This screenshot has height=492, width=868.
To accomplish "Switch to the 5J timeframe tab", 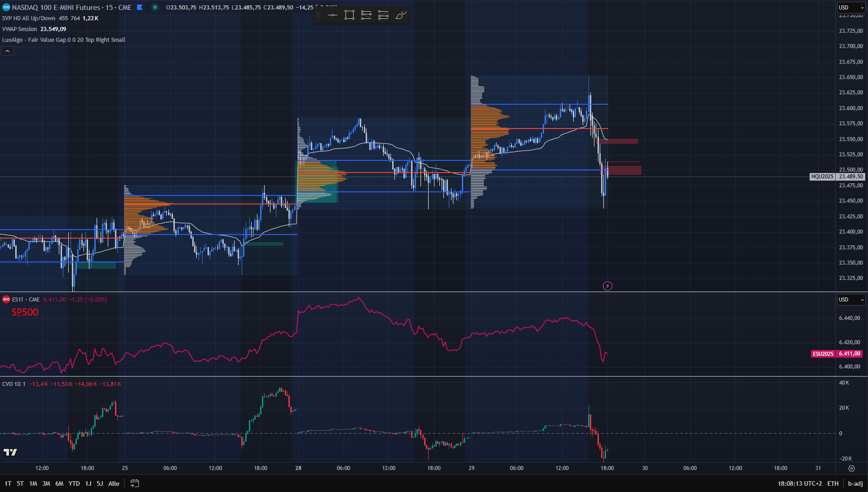I will 100,483.
